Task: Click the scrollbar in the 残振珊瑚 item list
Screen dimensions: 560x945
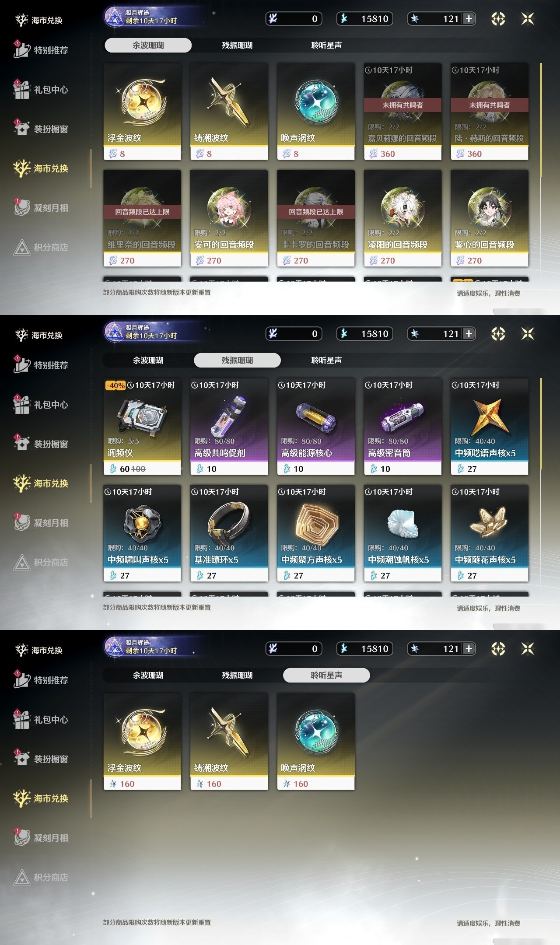Action: (x=541, y=424)
